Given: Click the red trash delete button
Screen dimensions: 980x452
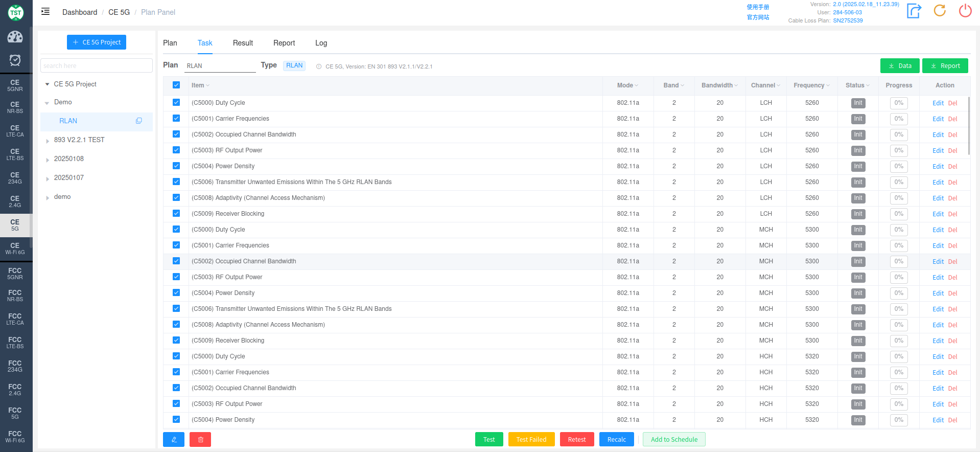Looking at the screenshot, I should [200, 440].
